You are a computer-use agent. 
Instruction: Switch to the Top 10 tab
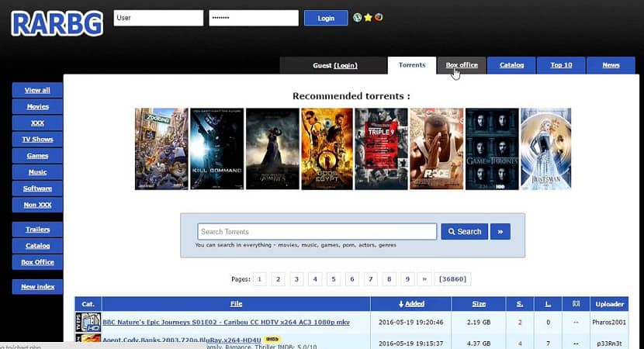click(x=561, y=65)
